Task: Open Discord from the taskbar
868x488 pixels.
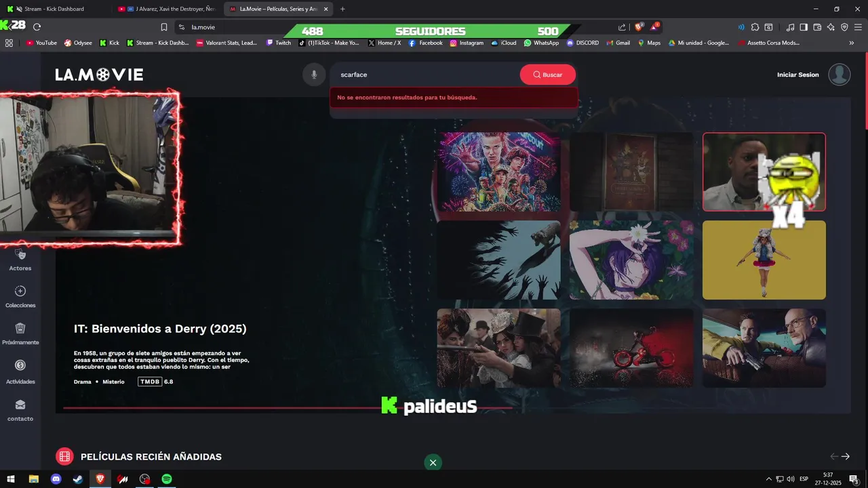Action: 56,479
